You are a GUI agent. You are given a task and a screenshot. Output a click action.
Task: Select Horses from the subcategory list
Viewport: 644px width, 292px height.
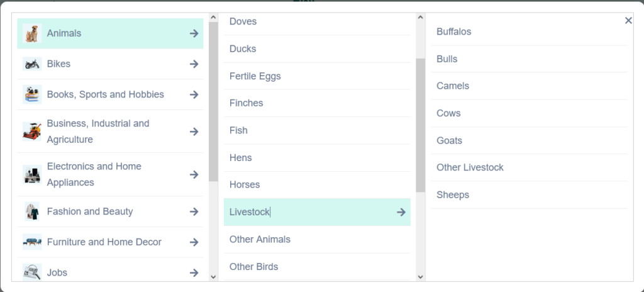tap(245, 185)
